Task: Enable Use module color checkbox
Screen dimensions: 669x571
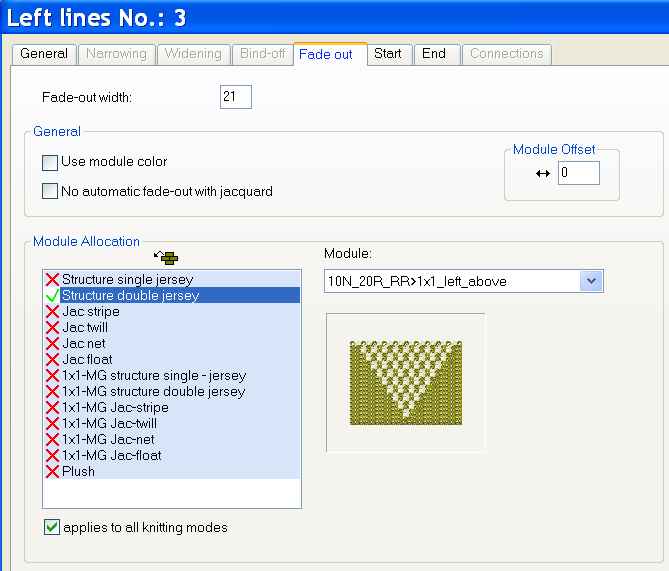Action: [50, 162]
